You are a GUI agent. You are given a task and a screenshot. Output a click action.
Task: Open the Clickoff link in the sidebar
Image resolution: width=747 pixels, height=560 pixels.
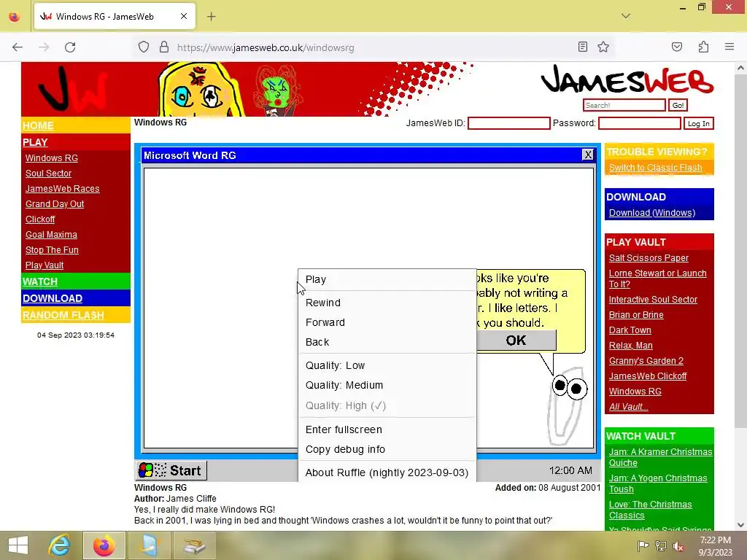click(x=40, y=219)
